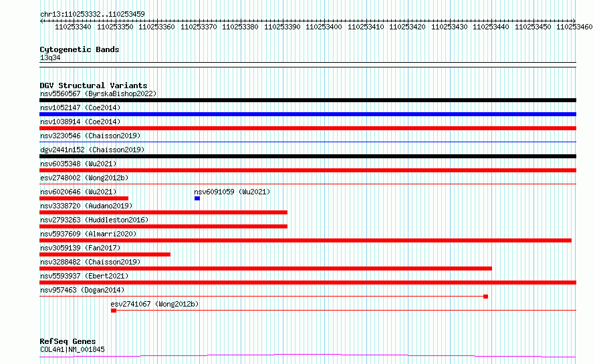This screenshot has height=364, width=595.
Task: Click the nsv6035348 (Wu2021) label
Action: pos(78,164)
